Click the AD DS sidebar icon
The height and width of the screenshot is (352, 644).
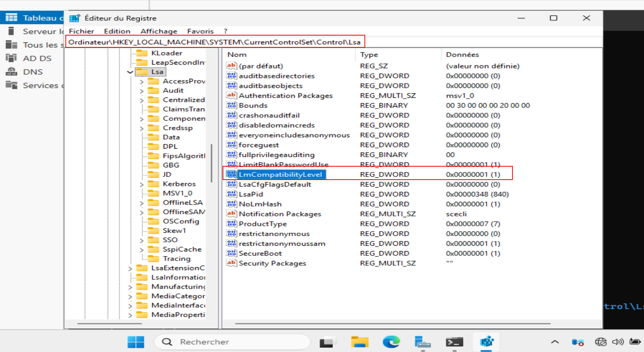tap(11, 58)
